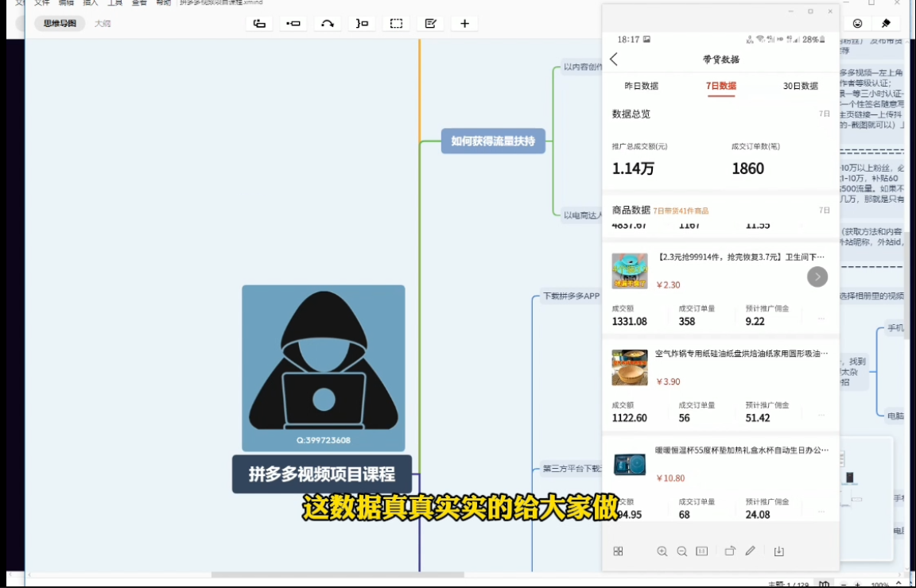Image resolution: width=916 pixels, height=588 pixels.
Task: Zoom in using the magnifier in the phone panel
Action: coord(662,551)
